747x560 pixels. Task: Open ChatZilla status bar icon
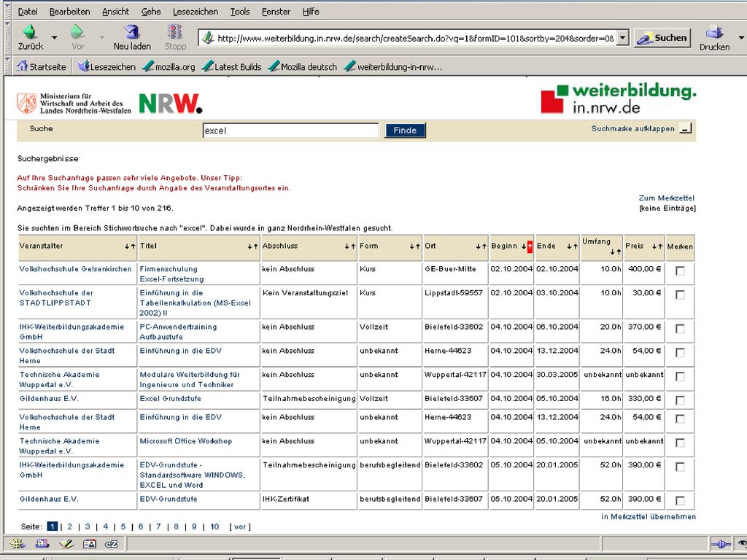(111, 544)
